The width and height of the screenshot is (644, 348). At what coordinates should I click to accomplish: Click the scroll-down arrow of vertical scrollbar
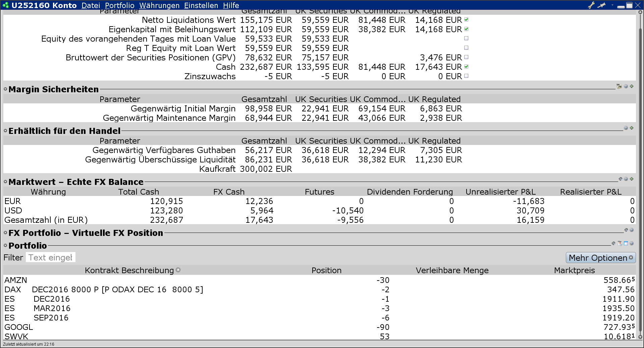pos(640,337)
